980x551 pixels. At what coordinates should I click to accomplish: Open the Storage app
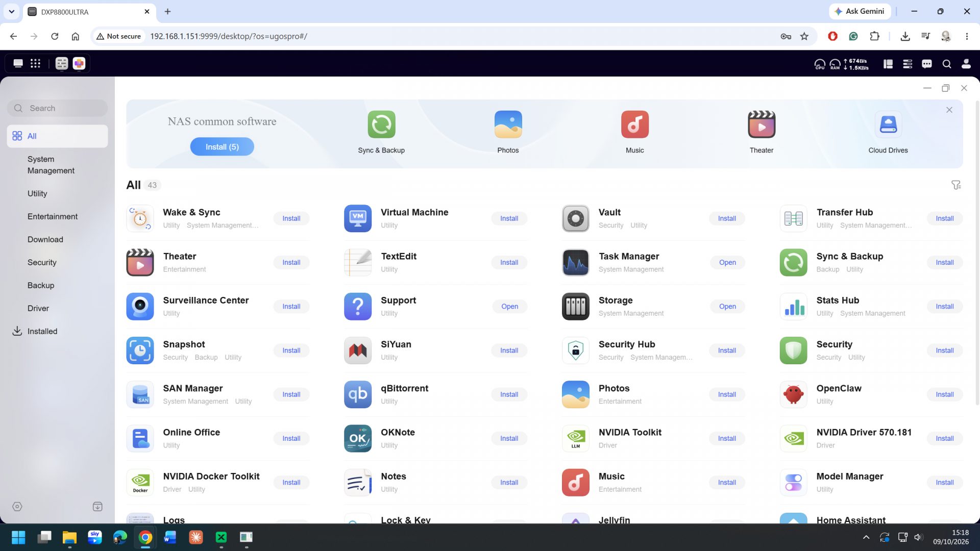[727, 307]
